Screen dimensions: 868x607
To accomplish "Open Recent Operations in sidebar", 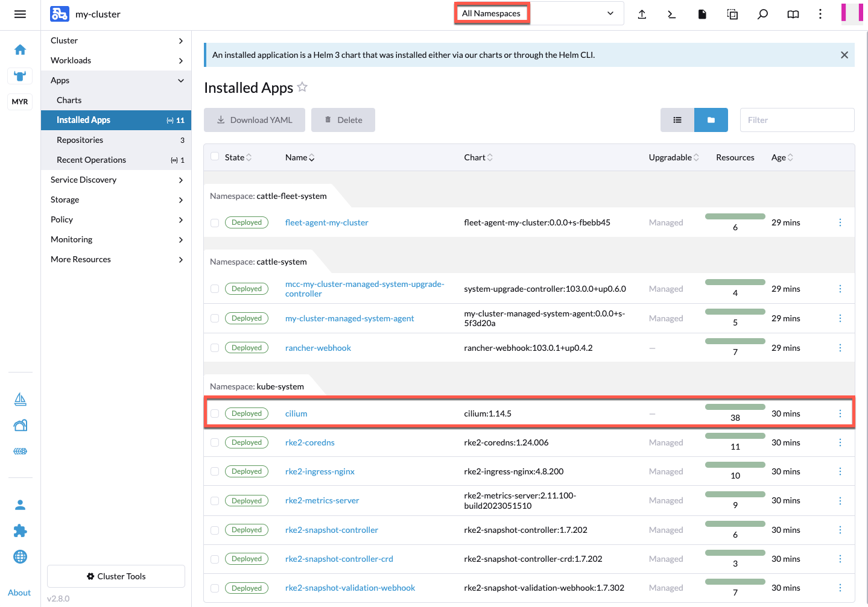I will (x=116, y=160).
